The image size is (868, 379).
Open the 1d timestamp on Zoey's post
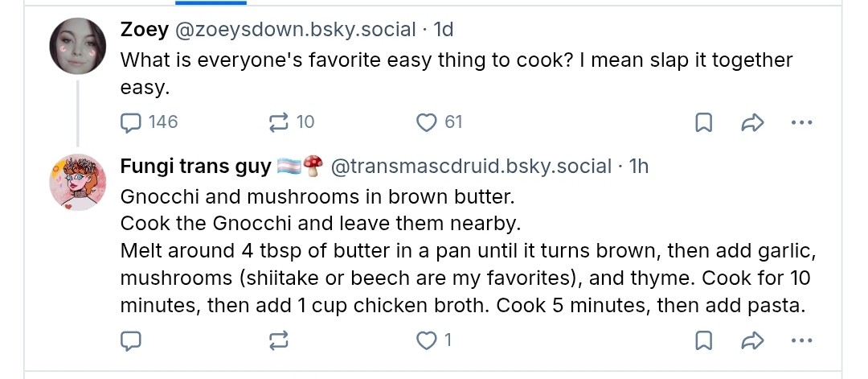click(444, 30)
